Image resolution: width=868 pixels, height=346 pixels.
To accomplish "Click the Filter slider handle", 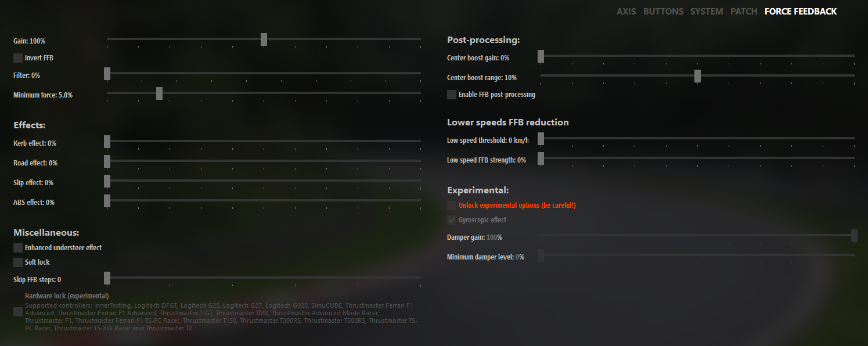I will pos(107,74).
